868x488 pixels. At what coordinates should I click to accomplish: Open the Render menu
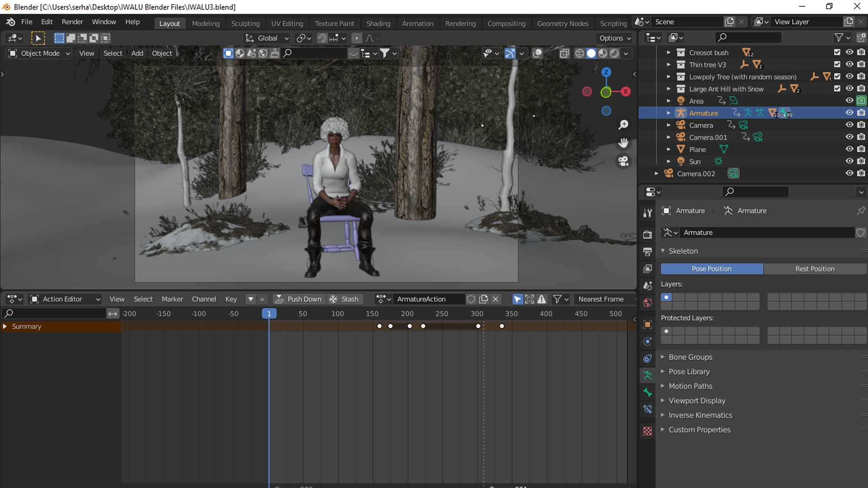pos(72,22)
